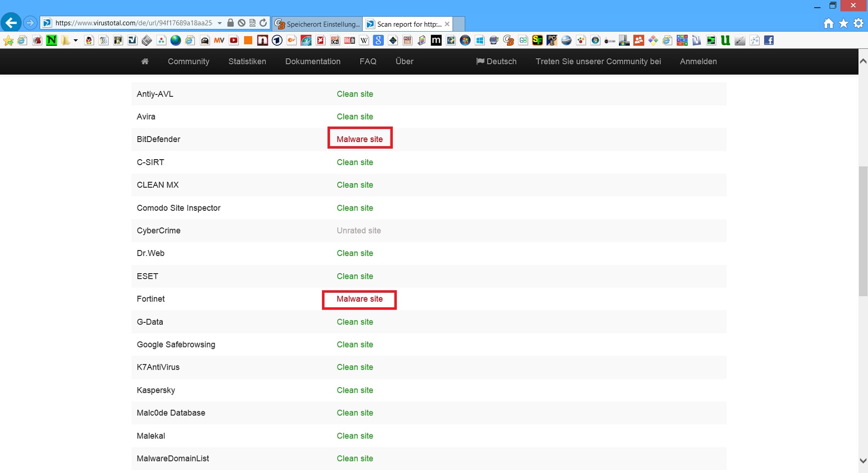Click the Comodo Site Inspector label
Image resolution: width=868 pixels, height=473 pixels.
tap(178, 208)
